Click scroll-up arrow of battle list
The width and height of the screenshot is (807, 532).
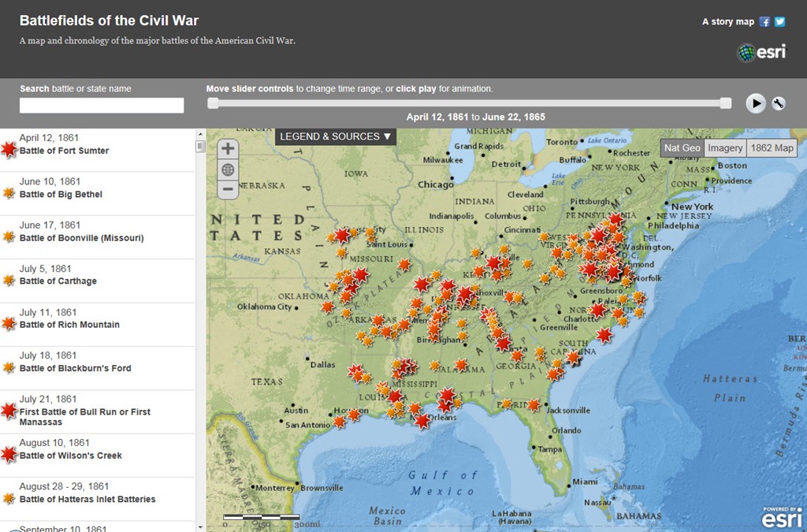click(200, 134)
